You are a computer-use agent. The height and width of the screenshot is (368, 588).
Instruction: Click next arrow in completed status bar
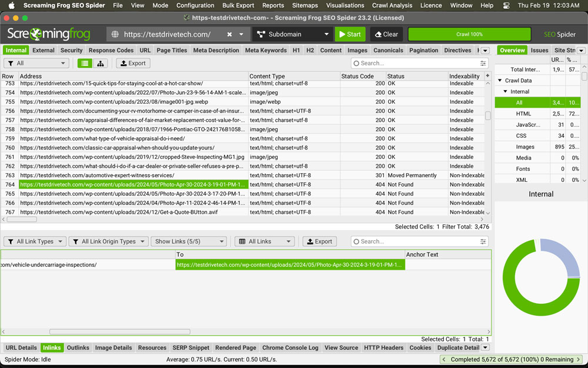click(578, 359)
